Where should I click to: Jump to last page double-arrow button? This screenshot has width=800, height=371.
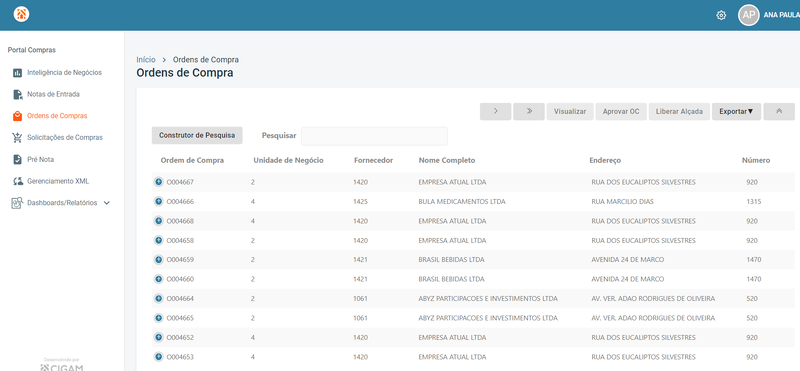tap(529, 112)
